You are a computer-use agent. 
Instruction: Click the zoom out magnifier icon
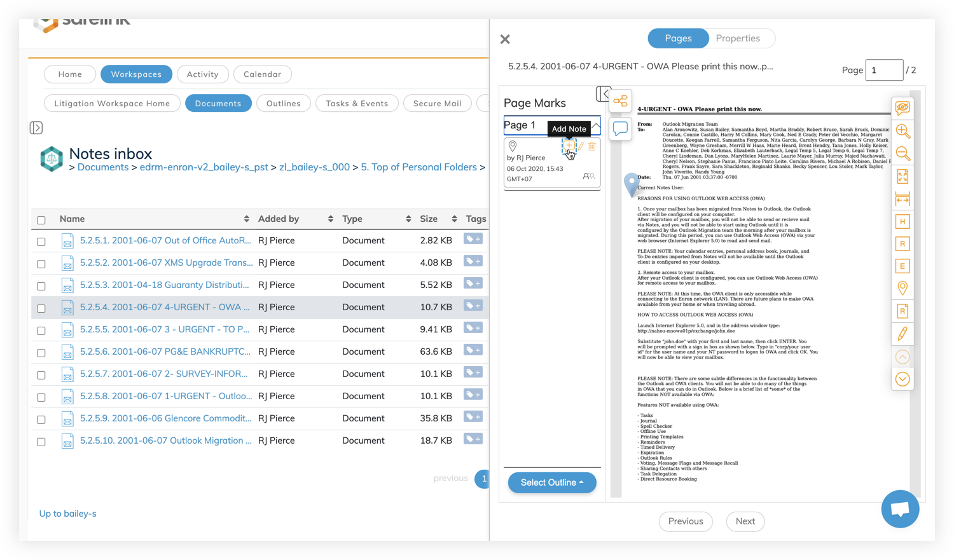pyautogui.click(x=902, y=153)
